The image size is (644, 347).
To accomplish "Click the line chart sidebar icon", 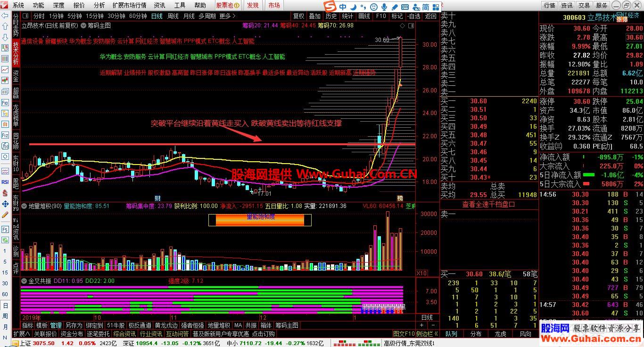I will (5, 69).
